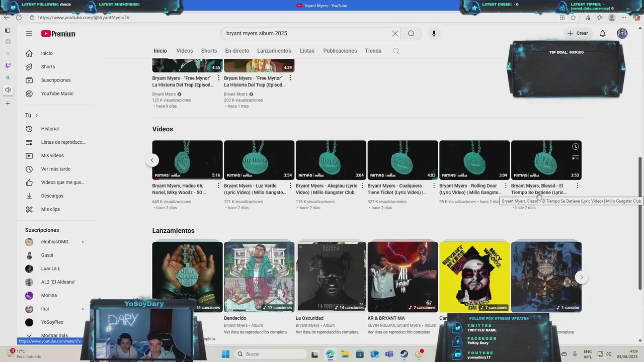The height and width of the screenshot is (362, 644).
Task: Select the Publicaciones channel tab
Action: click(x=340, y=51)
